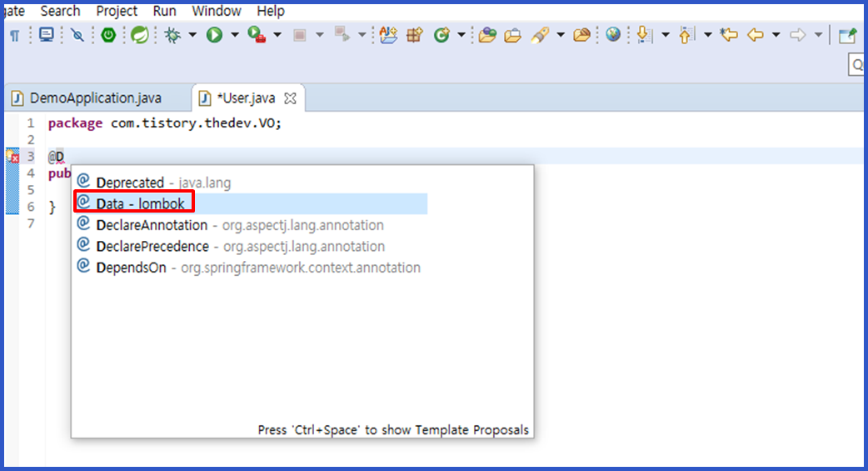This screenshot has width=868, height=471.
Task: Open the Run dropdown arrow
Action: [x=235, y=35]
